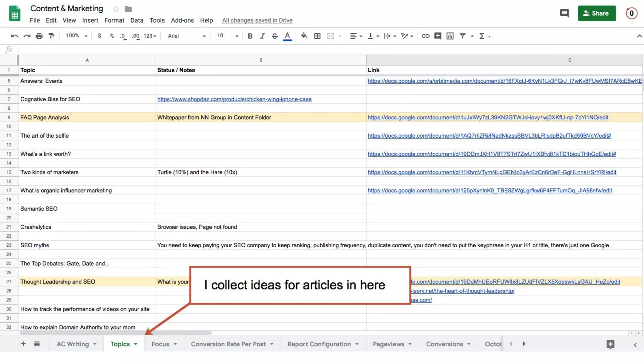Viewport: 644px width, 362px height.
Task: Open the fill color bucket tool
Action: [x=304, y=36]
